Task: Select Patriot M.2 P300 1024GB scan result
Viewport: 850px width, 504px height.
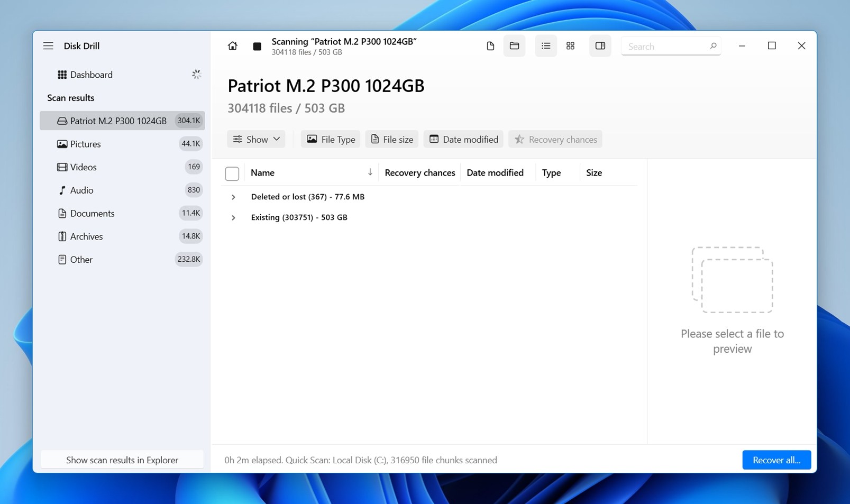Action: (x=122, y=121)
